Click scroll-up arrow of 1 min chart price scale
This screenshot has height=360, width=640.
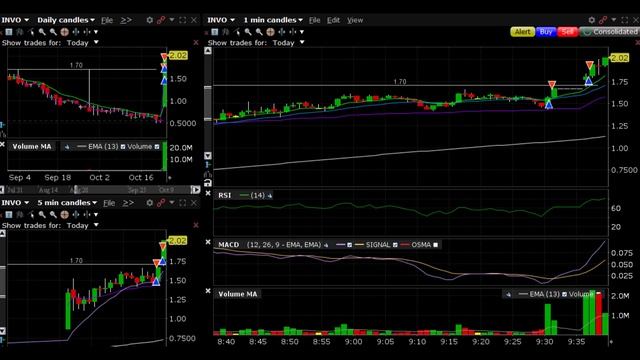coord(208,51)
